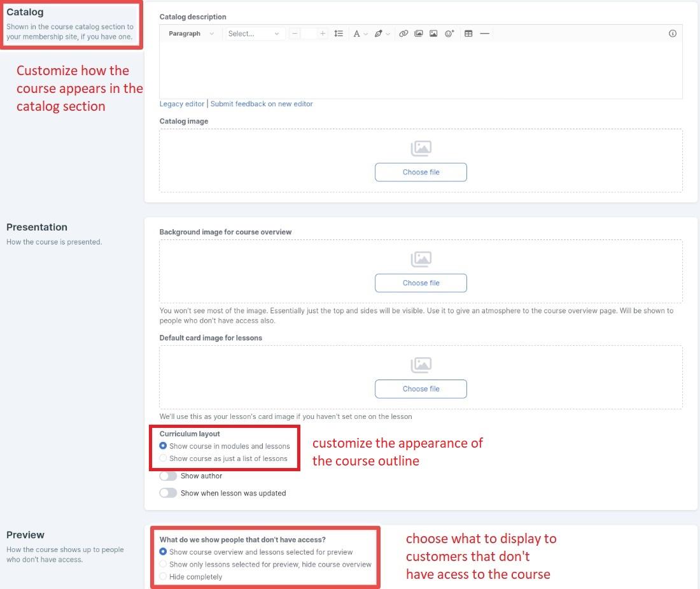Click inside the Catalog description text area
The image size is (700, 589).
pos(421,70)
